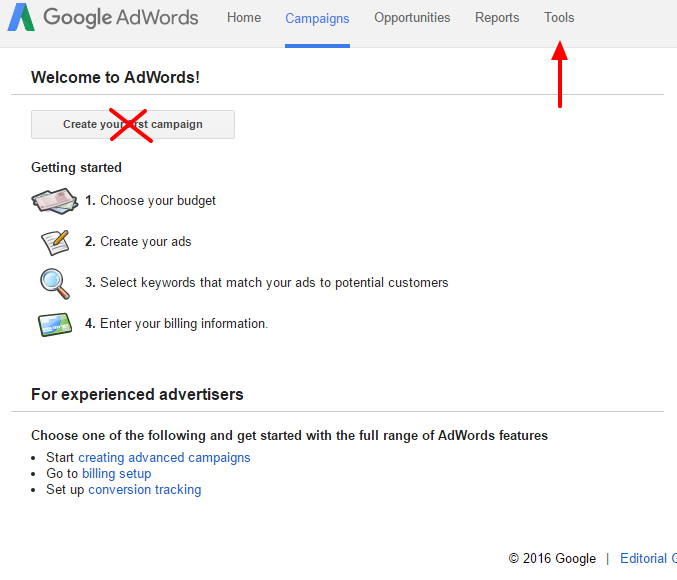Click the "For experienced advertisers" heading
Screen dimensions: 677x580
[x=137, y=395]
